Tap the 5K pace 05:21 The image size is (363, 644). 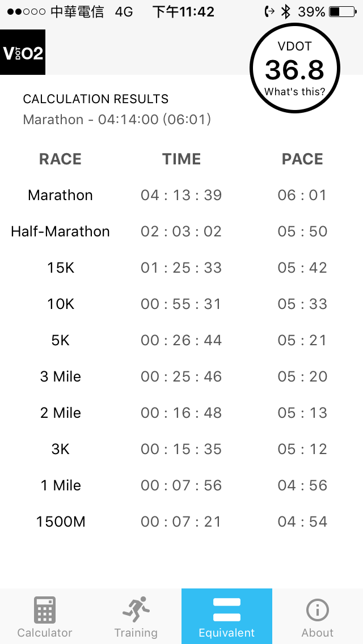click(x=302, y=340)
